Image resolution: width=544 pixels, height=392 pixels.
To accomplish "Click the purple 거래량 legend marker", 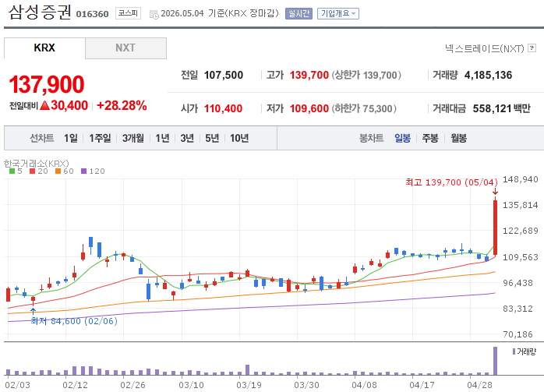I will tap(514, 351).
